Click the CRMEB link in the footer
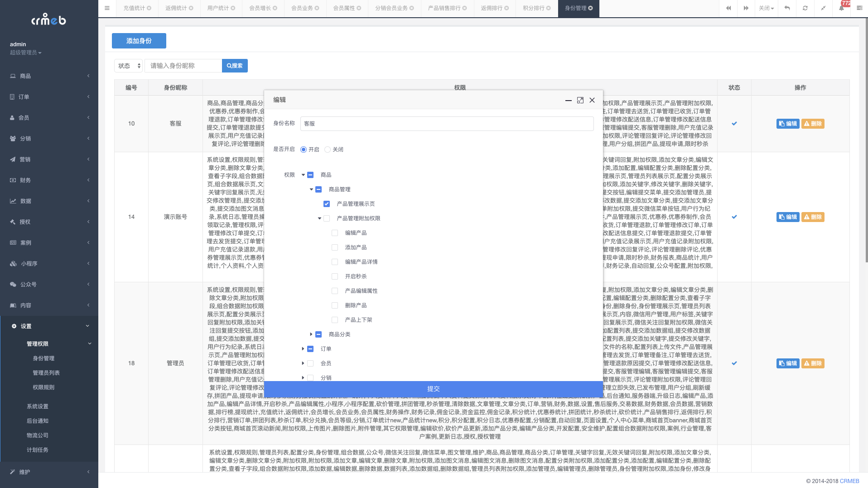868x488 pixels. point(849,481)
